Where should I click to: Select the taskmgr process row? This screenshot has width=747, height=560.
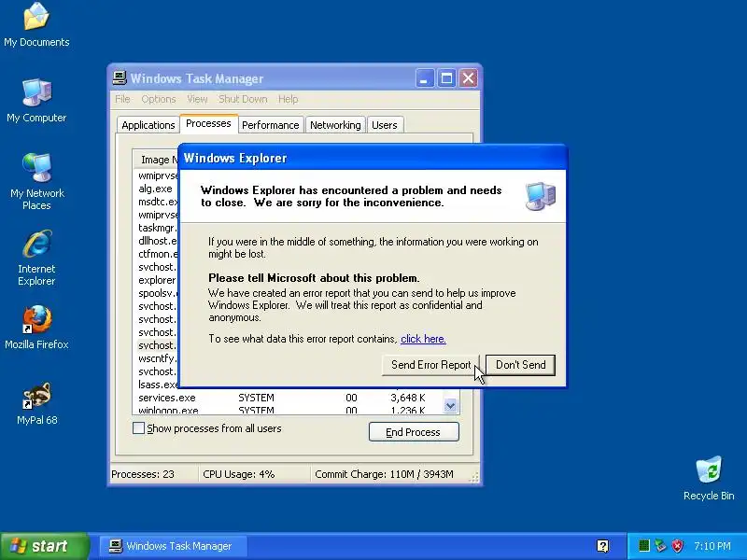[x=156, y=228]
